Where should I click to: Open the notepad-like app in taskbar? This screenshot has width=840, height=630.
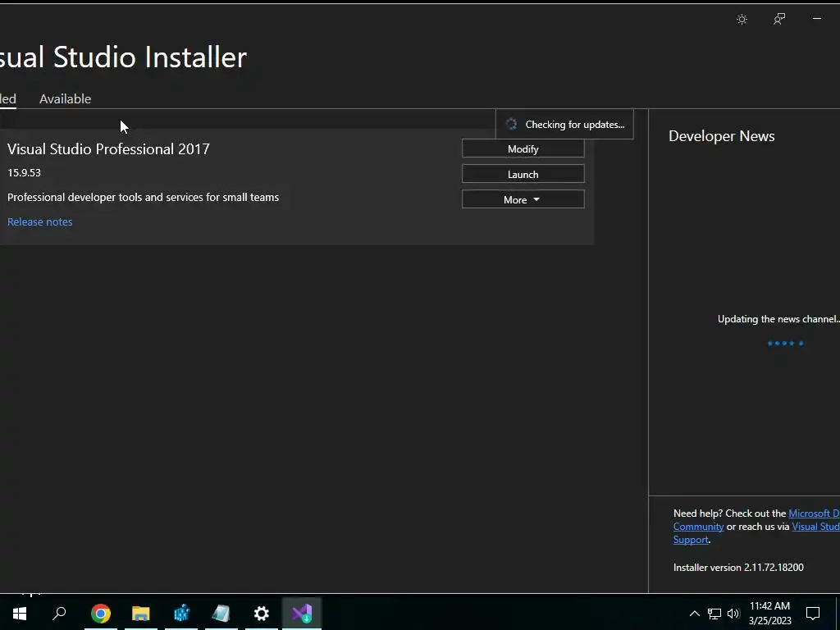pyautogui.click(x=221, y=613)
